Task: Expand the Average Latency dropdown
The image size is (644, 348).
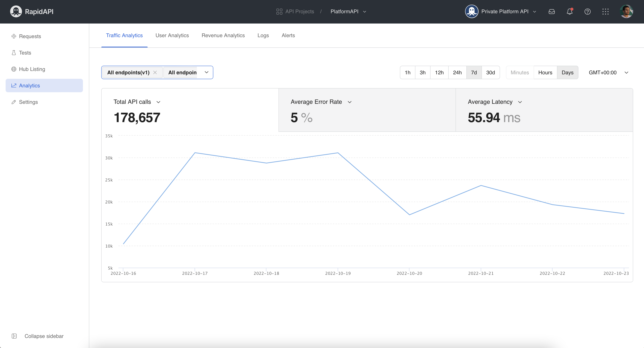Action: point(520,102)
